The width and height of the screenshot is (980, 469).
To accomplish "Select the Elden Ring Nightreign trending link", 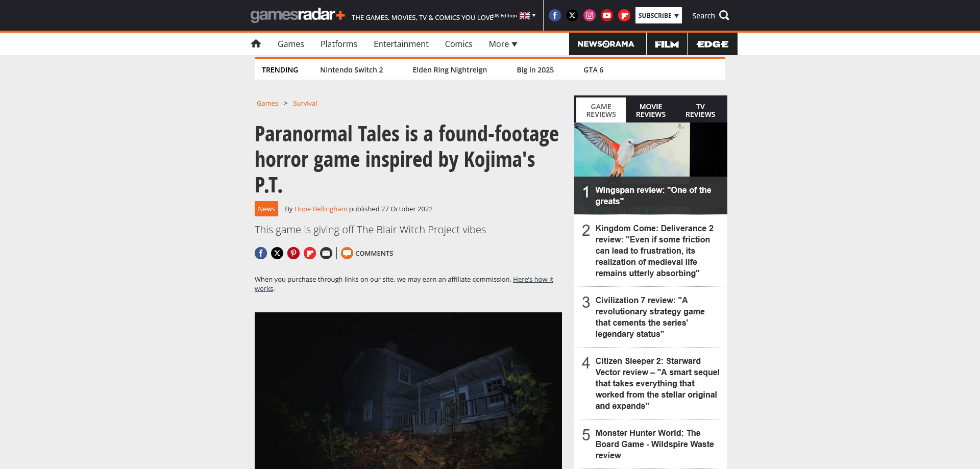I will 450,70.
